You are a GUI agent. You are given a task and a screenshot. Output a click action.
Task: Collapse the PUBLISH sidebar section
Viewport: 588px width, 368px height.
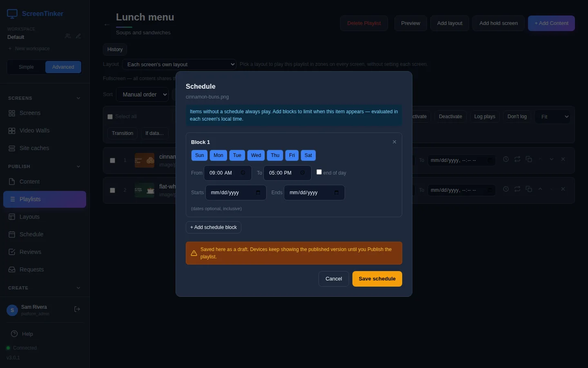[78, 166]
